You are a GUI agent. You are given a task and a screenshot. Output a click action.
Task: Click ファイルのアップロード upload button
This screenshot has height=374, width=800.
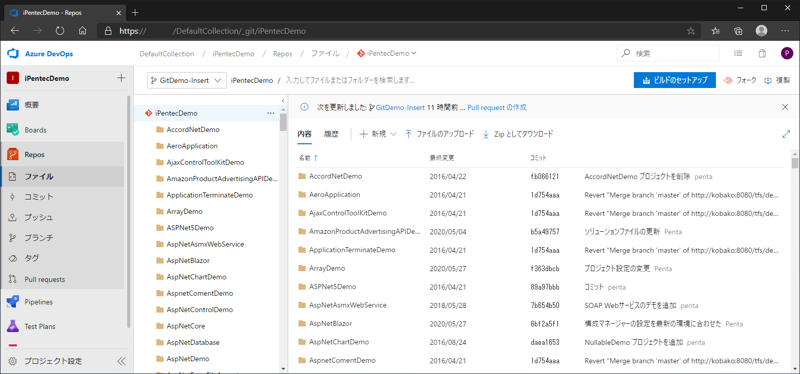439,134
